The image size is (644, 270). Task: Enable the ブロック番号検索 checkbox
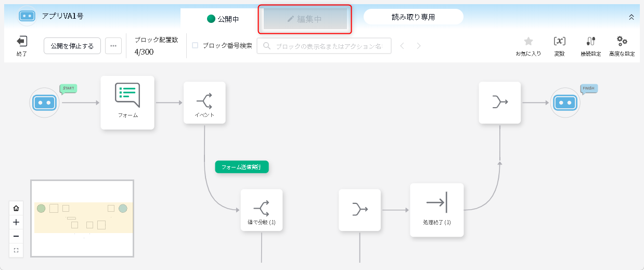point(195,45)
